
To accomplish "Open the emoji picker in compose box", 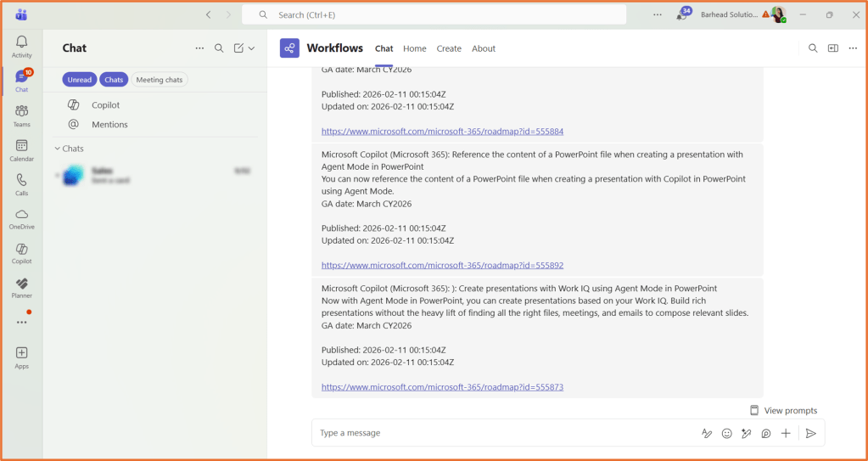I will [726, 433].
